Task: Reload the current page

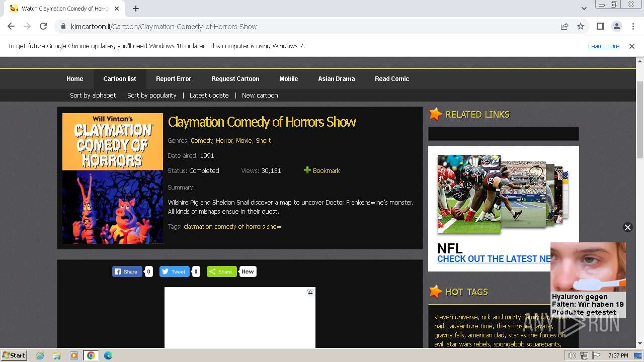Action: point(43,26)
